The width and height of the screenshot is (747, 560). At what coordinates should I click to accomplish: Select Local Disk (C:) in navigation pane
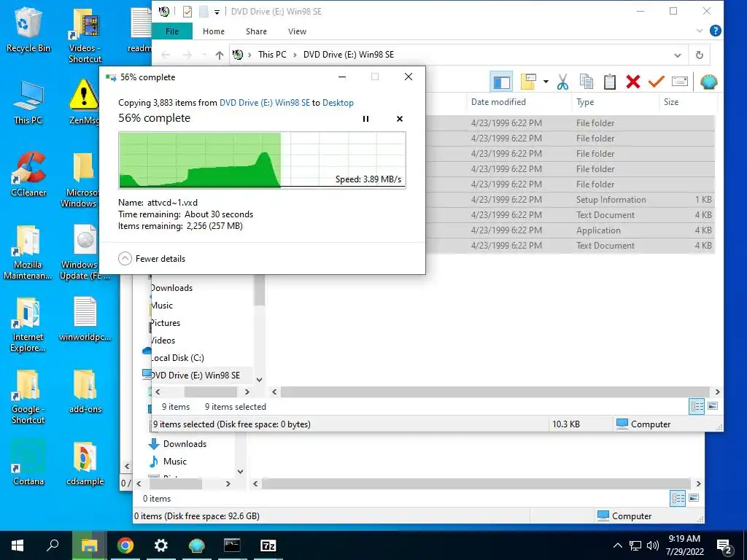tap(177, 357)
